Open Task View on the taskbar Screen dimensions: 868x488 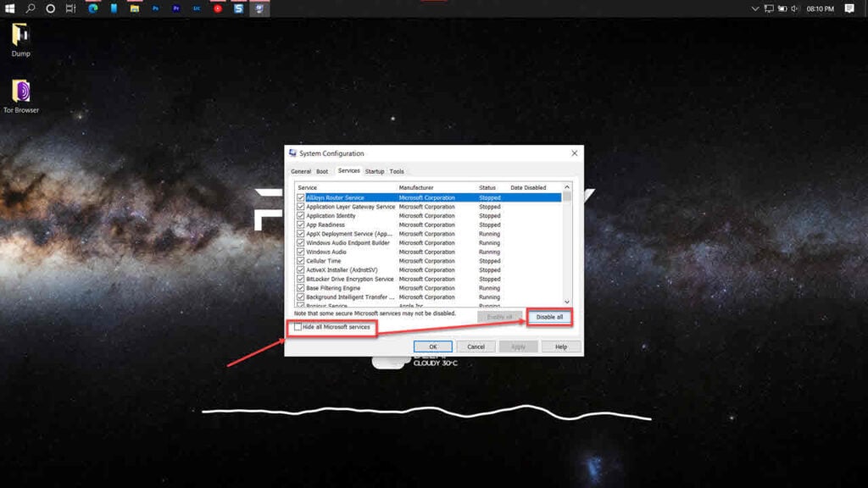point(71,8)
